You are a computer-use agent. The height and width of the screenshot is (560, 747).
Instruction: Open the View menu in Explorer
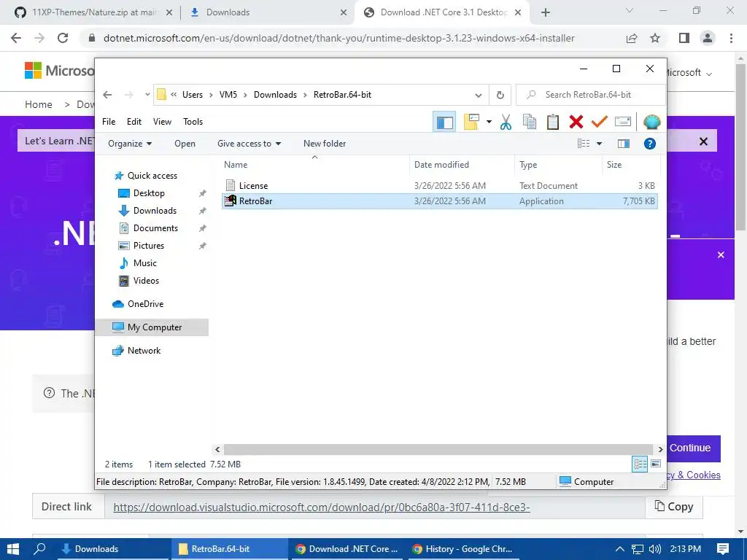[x=162, y=122]
